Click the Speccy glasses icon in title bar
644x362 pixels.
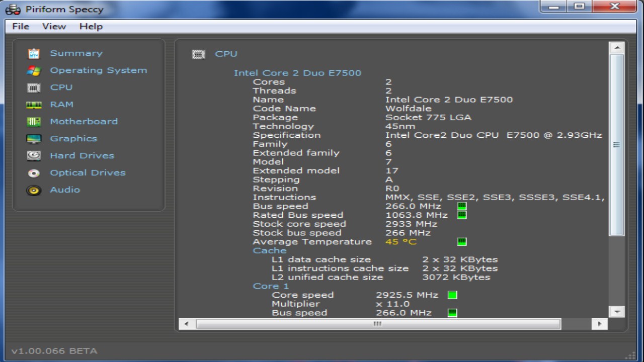pyautogui.click(x=13, y=10)
